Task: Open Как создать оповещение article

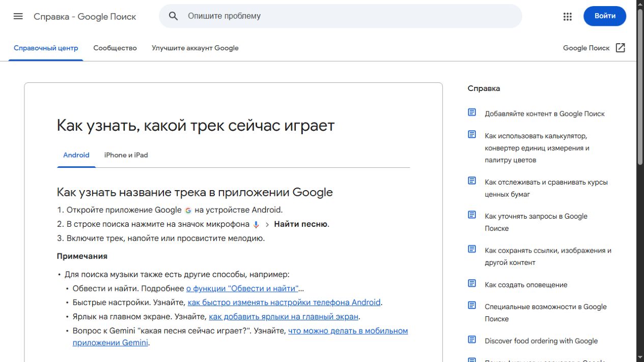Action: click(526, 285)
